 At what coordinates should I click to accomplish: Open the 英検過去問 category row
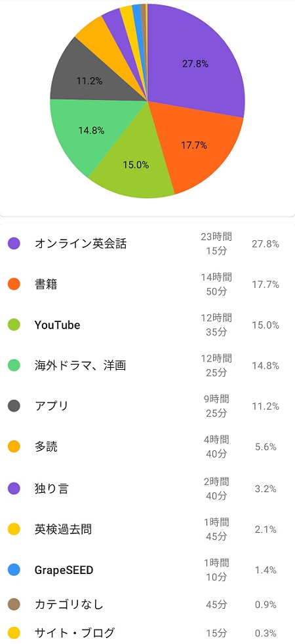(x=147, y=529)
